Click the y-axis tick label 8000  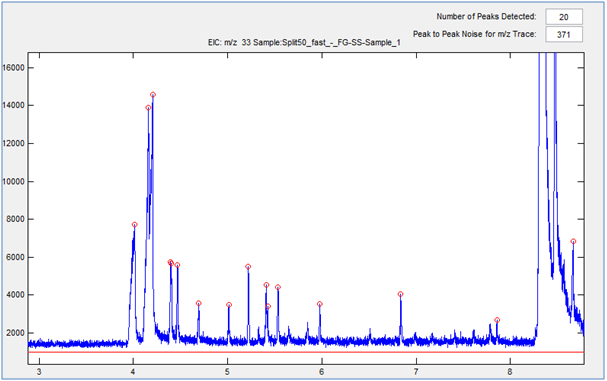(x=15, y=219)
